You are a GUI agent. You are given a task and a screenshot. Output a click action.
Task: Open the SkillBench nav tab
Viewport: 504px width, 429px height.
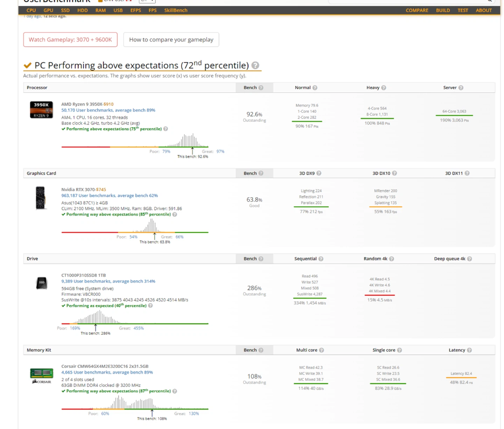[x=176, y=10]
